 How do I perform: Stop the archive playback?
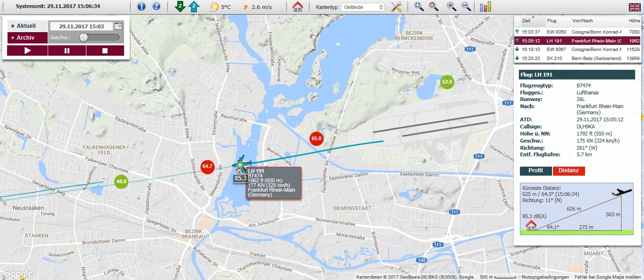105,51
